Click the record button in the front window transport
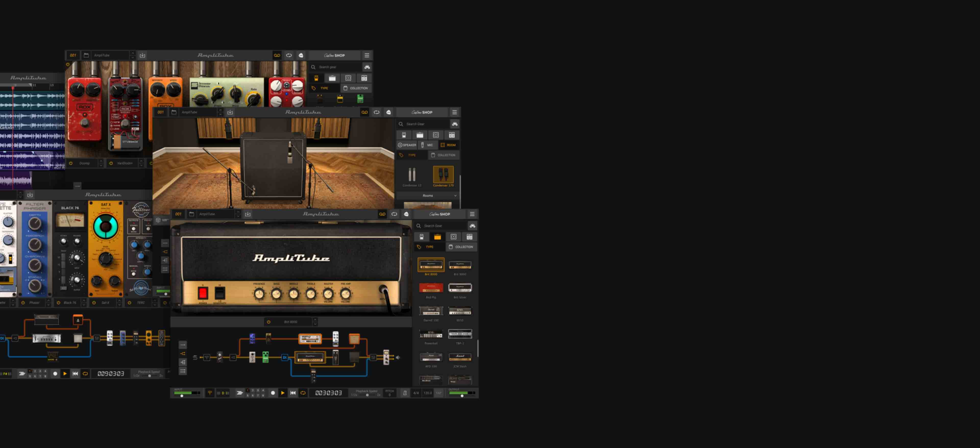 click(273, 393)
